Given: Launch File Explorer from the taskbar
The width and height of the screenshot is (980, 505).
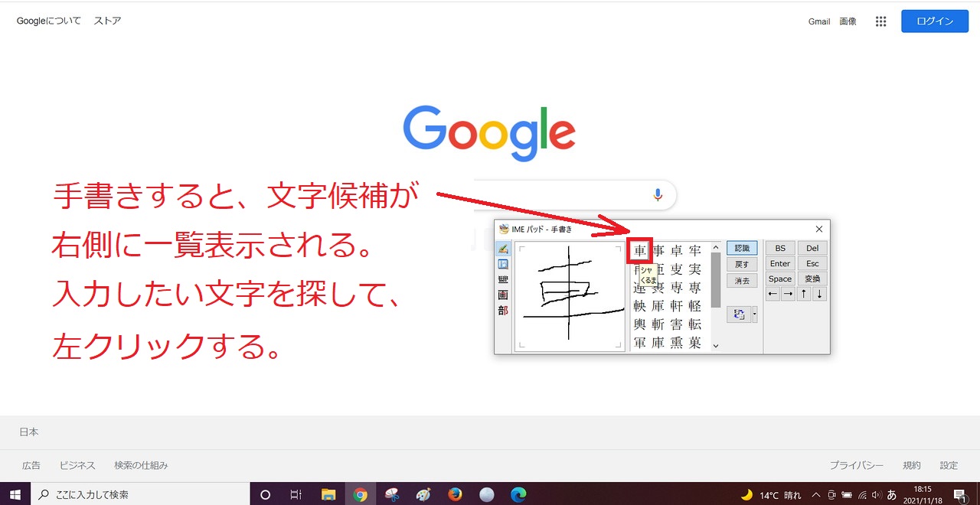Looking at the screenshot, I should coord(328,494).
